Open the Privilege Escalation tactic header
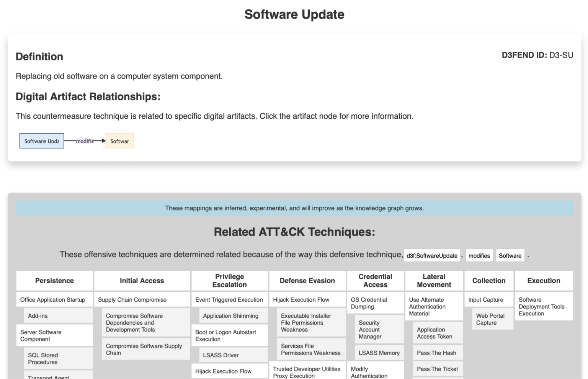Viewport: 588px width, 379px height. (229, 281)
